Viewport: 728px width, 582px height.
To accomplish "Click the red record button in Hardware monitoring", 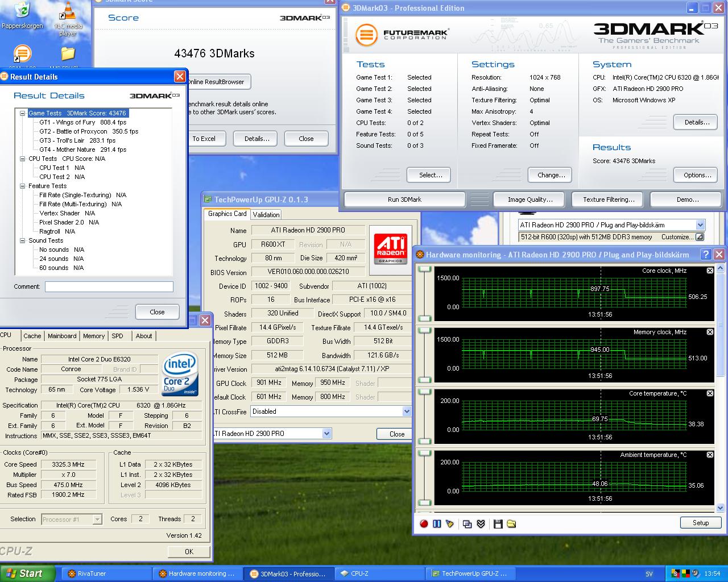I will [424, 523].
